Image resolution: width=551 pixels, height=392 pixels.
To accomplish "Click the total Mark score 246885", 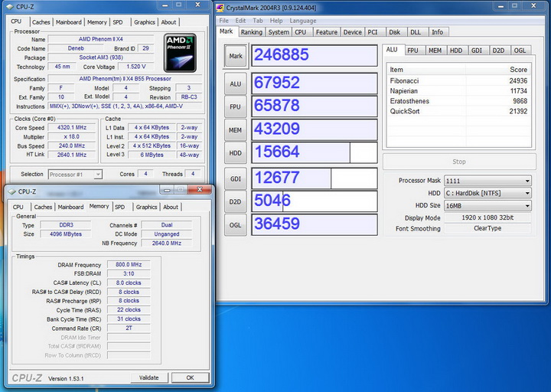I will (315, 55).
